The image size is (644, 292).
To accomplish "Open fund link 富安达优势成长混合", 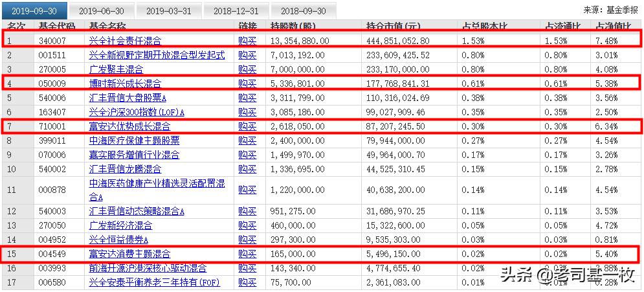I will [130, 126].
